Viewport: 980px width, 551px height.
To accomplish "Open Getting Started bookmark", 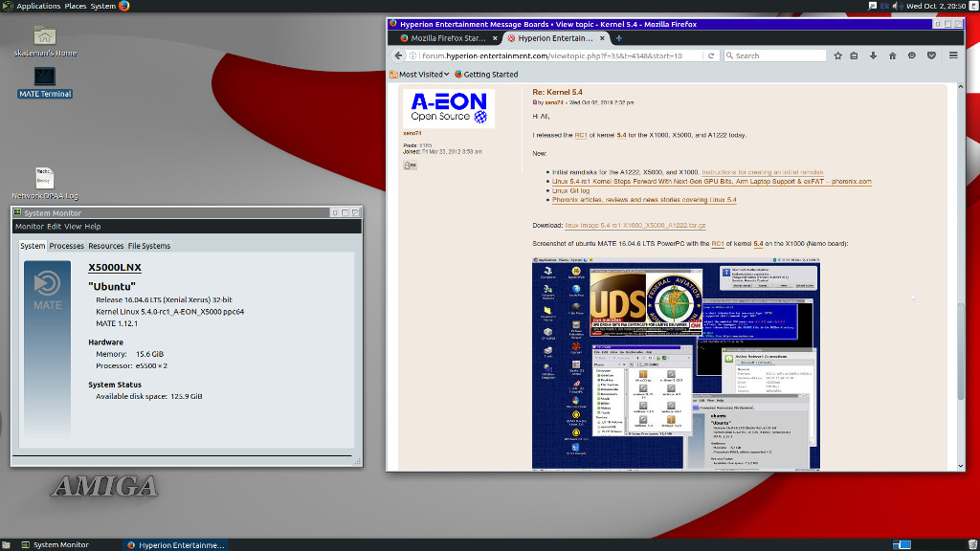I will (485, 75).
